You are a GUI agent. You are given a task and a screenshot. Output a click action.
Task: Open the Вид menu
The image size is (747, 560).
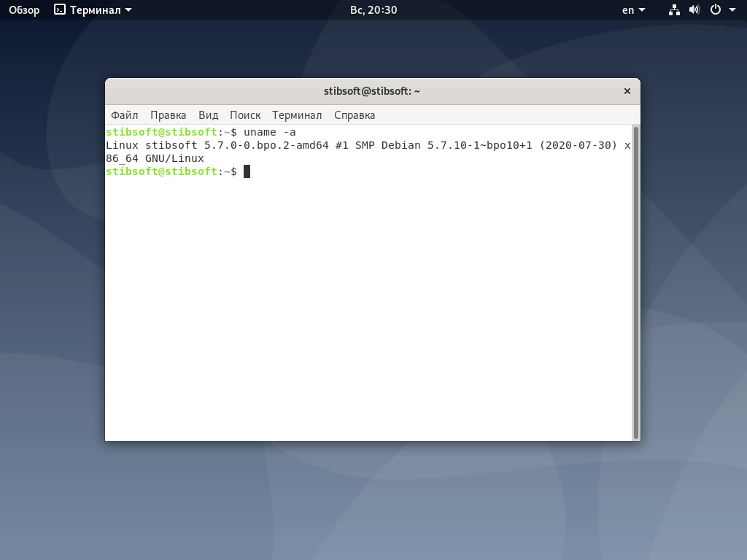click(208, 115)
